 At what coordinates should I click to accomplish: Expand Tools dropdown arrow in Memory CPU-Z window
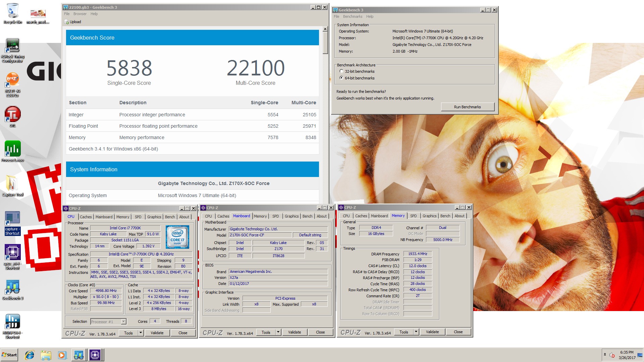(x=416, y=332)
